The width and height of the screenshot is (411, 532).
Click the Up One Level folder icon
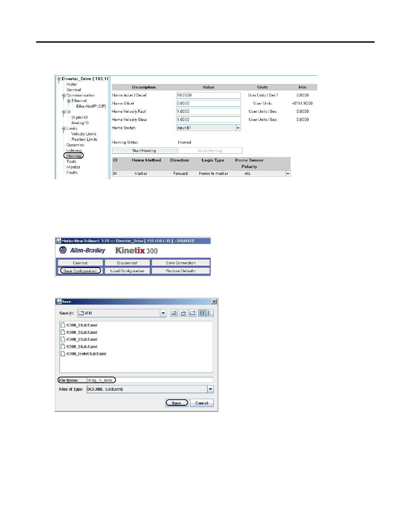(x=174, y=313)
